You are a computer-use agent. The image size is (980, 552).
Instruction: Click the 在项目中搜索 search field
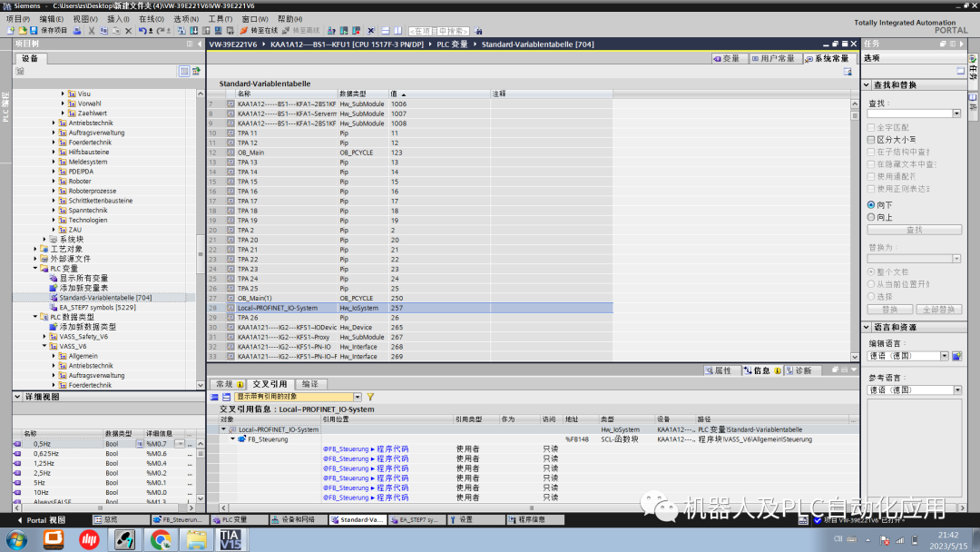[x=439, y=31]
